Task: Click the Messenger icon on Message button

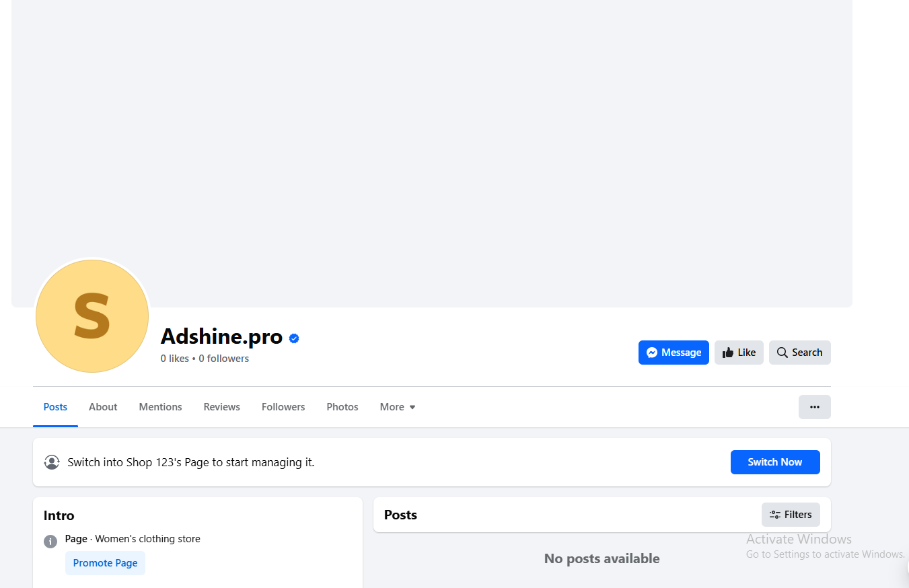Action: pyautogui.click(x=651, y=353)
